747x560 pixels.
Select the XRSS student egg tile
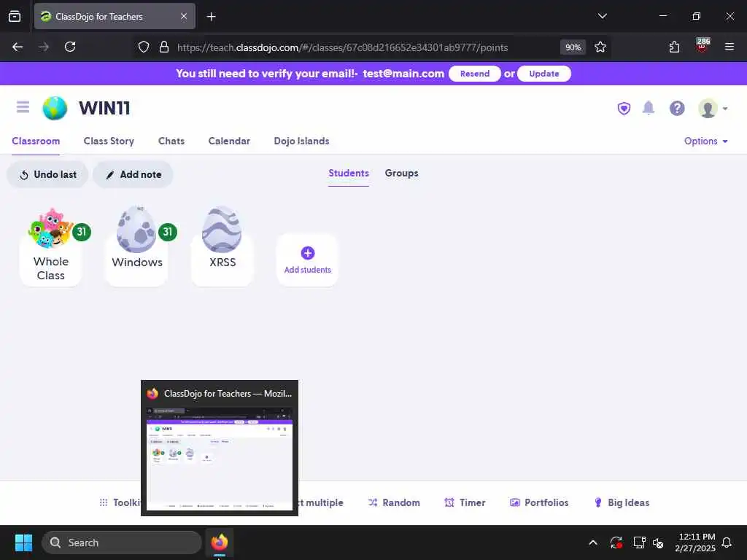(222, 248)
